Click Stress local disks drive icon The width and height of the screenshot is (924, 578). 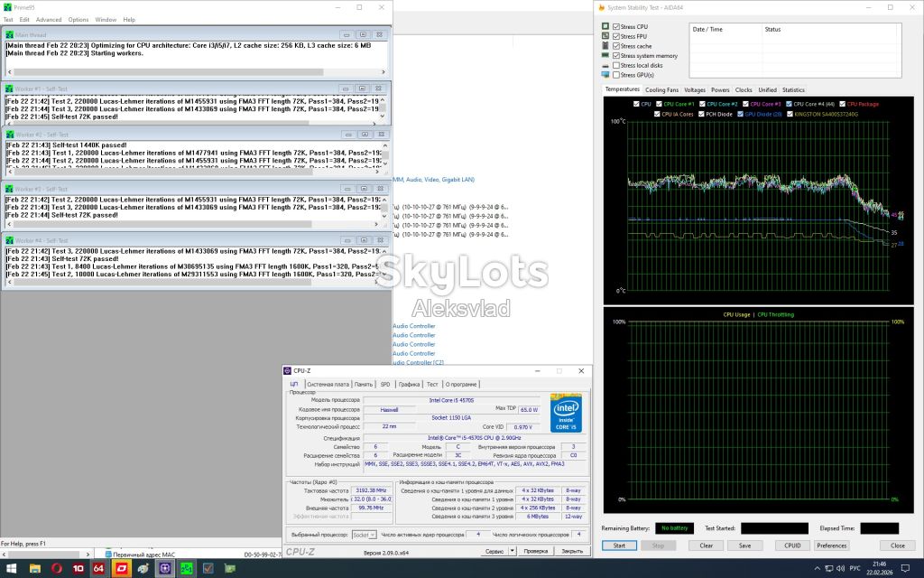(x=605, y=65)
